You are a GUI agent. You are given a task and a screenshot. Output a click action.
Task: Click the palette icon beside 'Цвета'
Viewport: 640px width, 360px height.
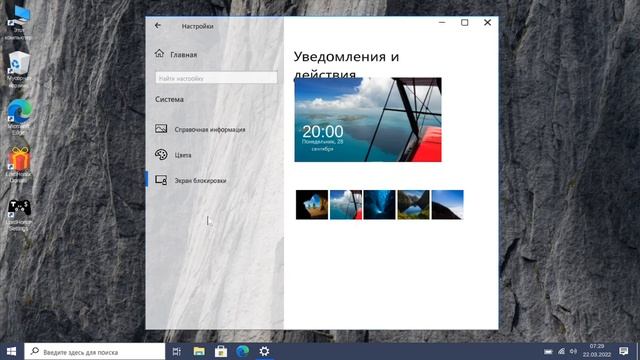pyautogui.click(x=161, y=155)
